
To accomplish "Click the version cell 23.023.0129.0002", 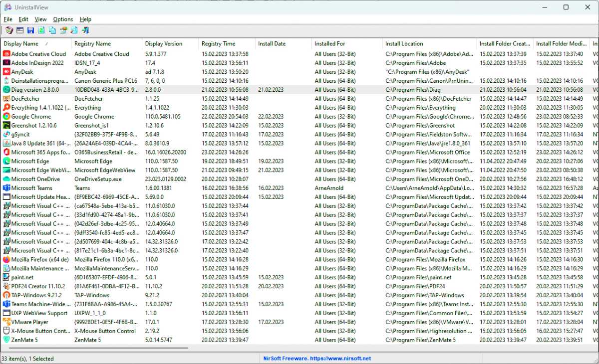I will (165, 179).
